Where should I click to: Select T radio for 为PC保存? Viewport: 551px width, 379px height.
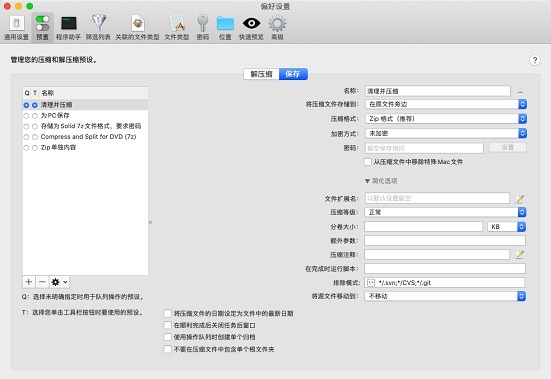click(x=34, y=116)
